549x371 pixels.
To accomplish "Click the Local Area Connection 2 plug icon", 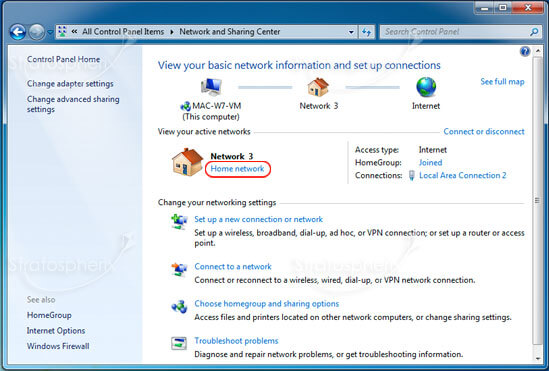I will click(x=412, y=175).
